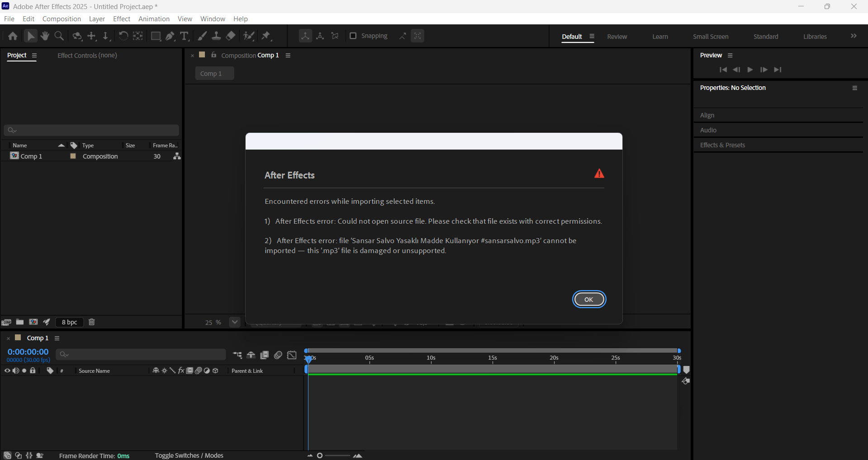The width and height of the screenshot is (868, 460).
Task: Open the timeline Comp 1 panel menu
Action: click(x=57, y=338)
